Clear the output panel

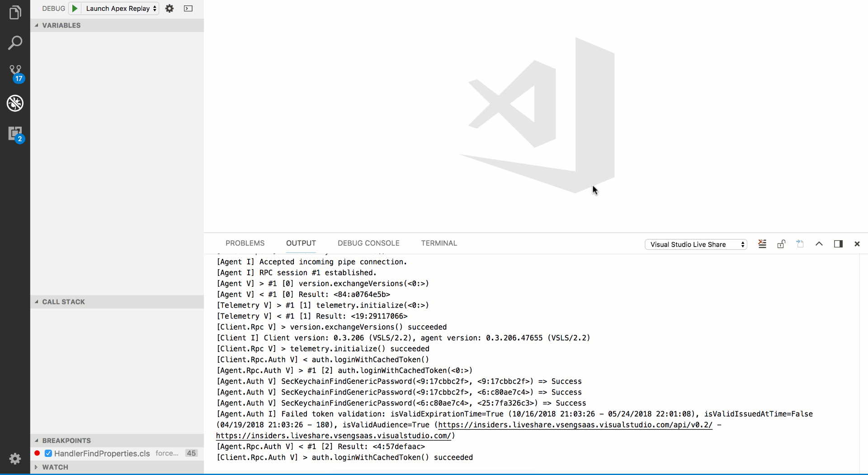tap(762, 244)
